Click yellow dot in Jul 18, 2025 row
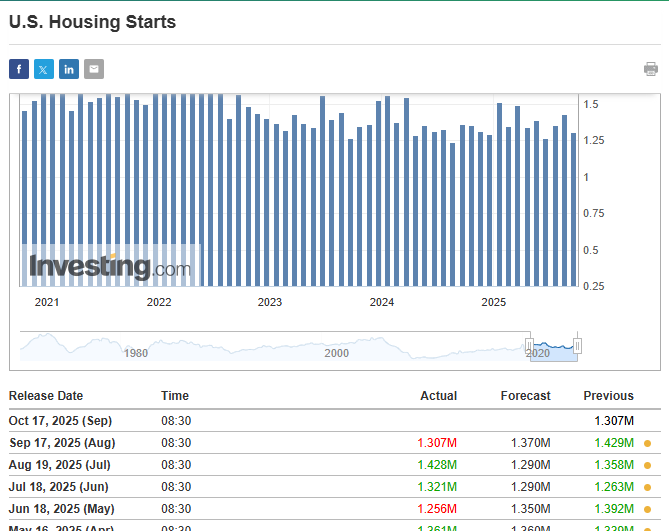 (647, 487)
